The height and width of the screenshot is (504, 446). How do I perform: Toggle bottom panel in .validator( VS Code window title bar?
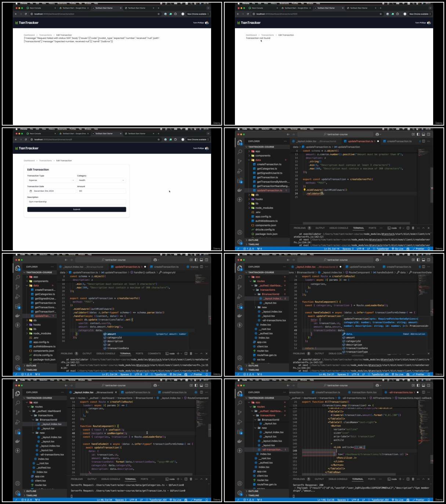[x=423, y=134]
